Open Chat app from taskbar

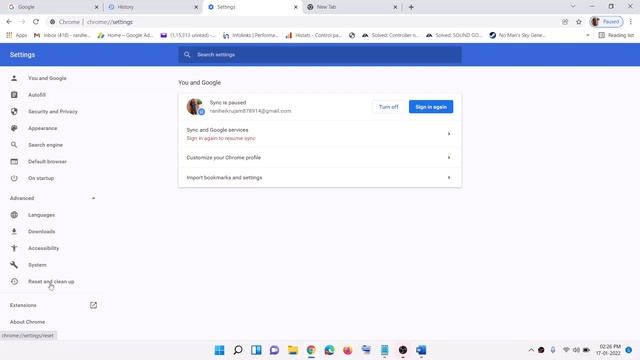tap(274, 350)
